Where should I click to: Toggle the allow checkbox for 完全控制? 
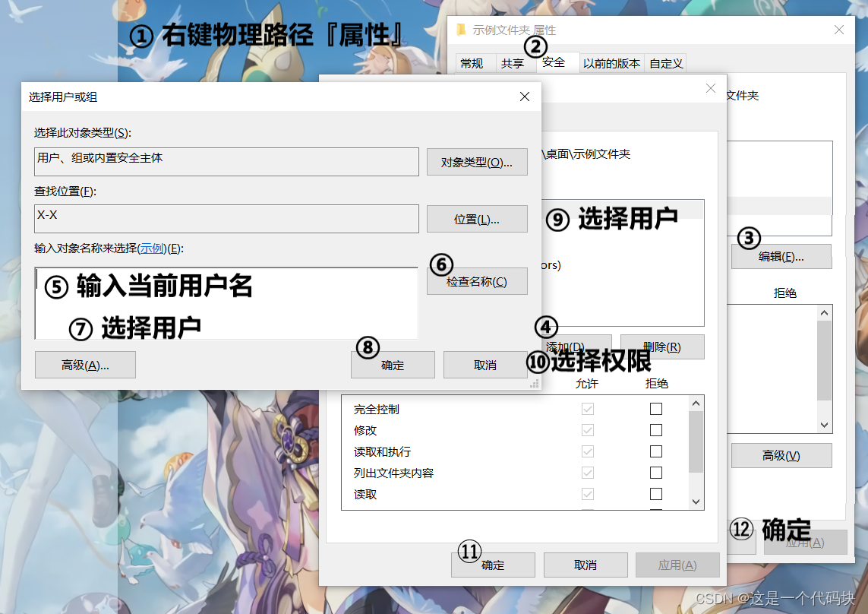587,409
